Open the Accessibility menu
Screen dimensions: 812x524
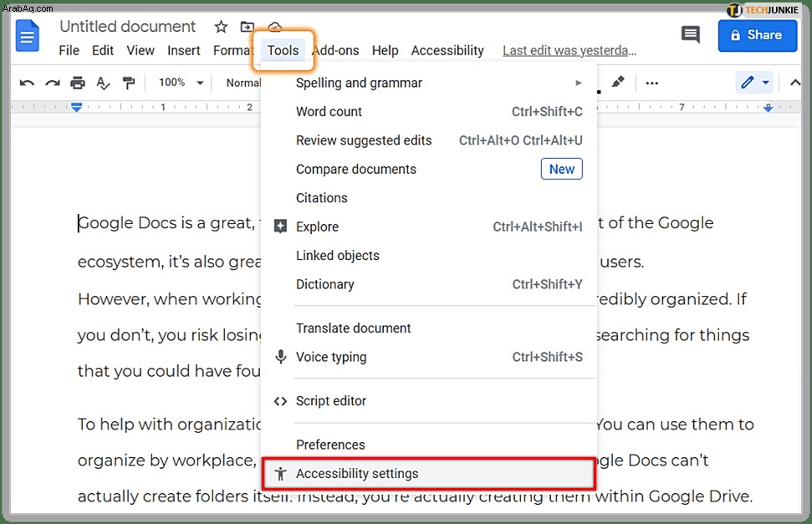click(x=447, y=51)
